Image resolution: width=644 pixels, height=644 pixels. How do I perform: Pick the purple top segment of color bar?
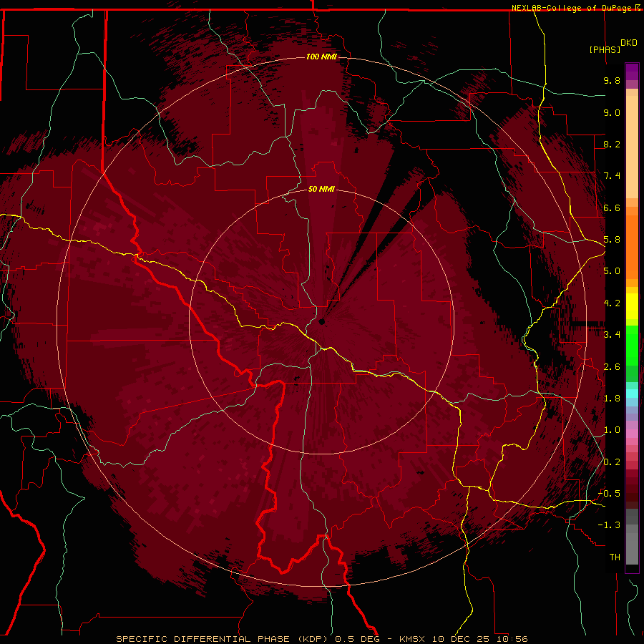pos(632,72)
